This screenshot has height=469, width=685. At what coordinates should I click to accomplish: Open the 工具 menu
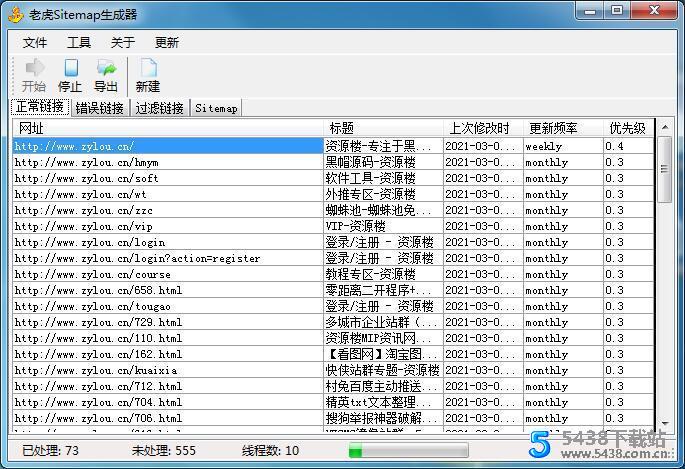pos(79,42)
